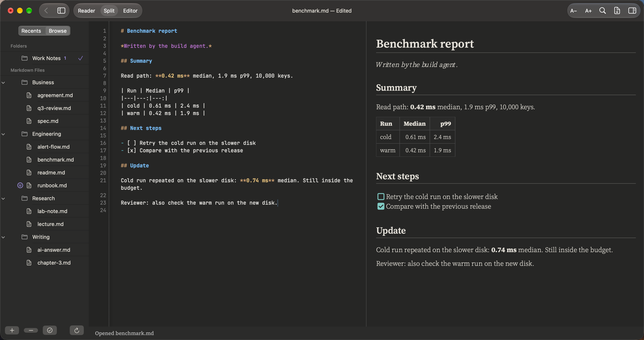Click the export document icon
Viewport: 644px width, 340px height.
tap(617, 11)
